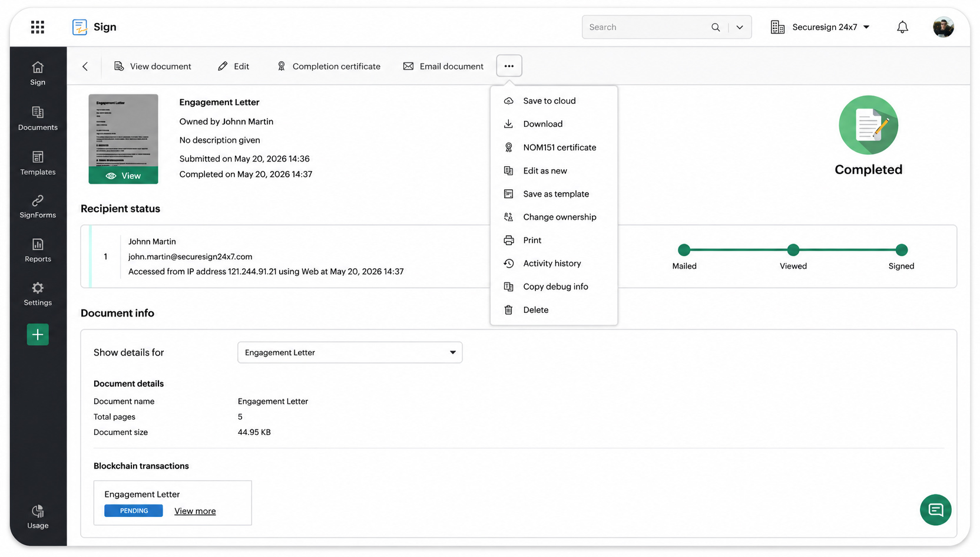Open Completion certificate
Screen dimensions: 980x557
pyautogui.click(x=329, y=67)
